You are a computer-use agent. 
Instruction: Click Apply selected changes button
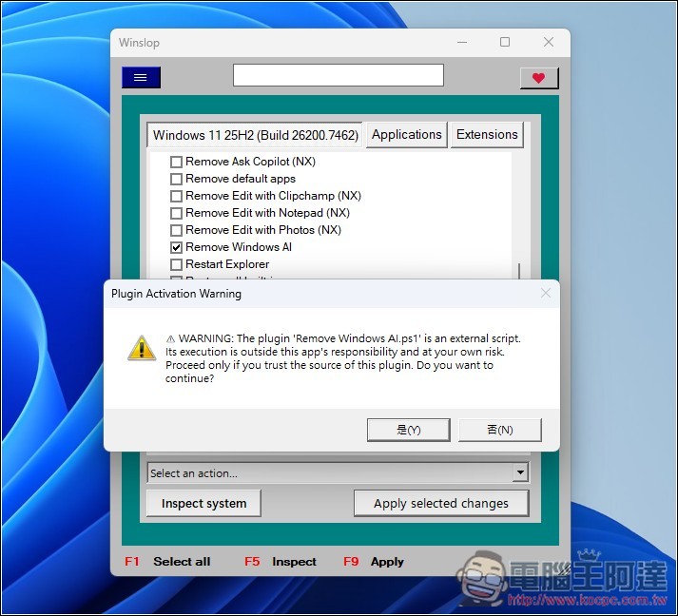[441, 503]
